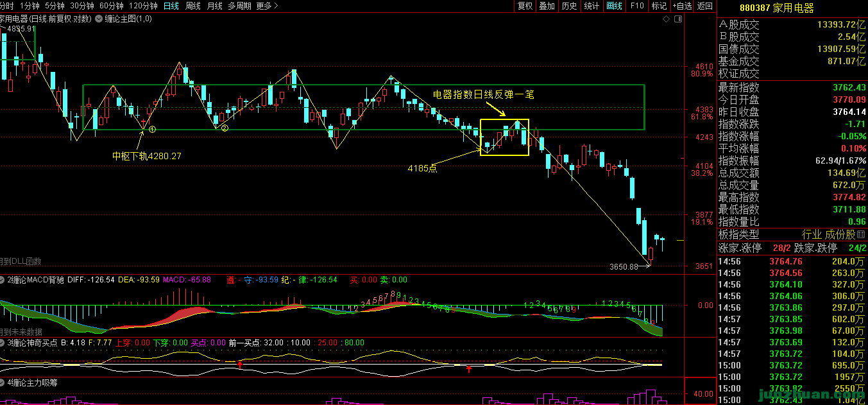Click the 复权 adjustment button
Screen dimensions: 868x405
525,6
